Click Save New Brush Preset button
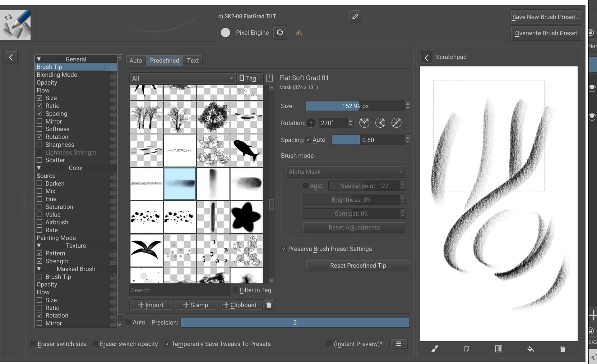The height and width of the screenshot is (364, 597). [x=546, y=17]
